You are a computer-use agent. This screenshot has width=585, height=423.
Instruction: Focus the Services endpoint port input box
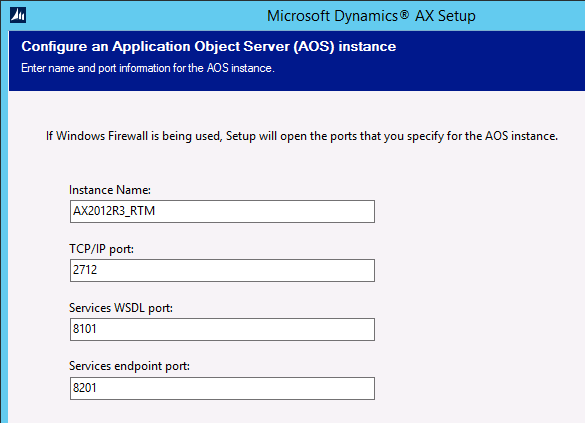222,388
